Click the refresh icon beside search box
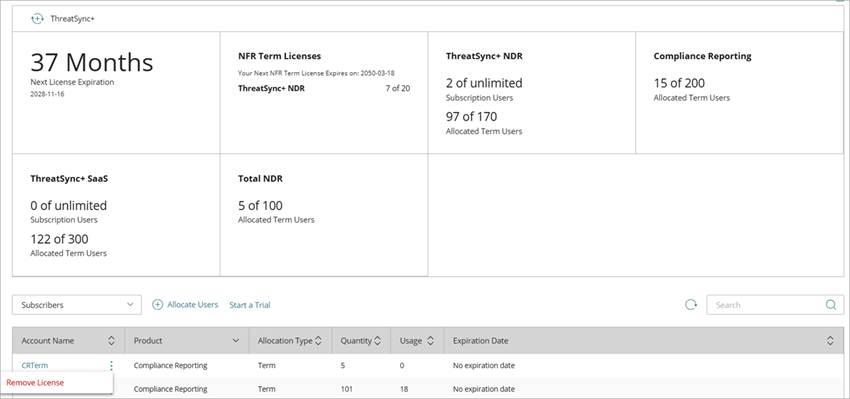 pos(691,305)
